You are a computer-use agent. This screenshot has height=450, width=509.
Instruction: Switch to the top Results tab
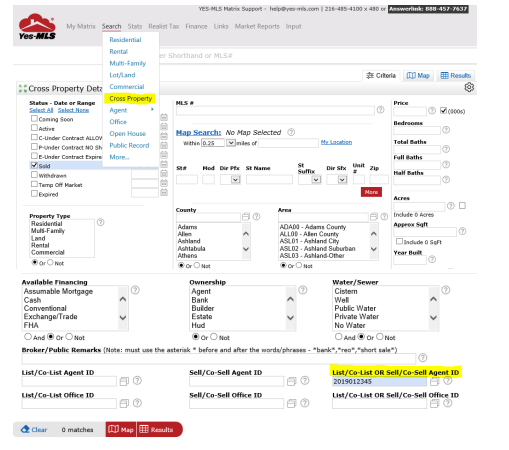click(x=456, y=76)
